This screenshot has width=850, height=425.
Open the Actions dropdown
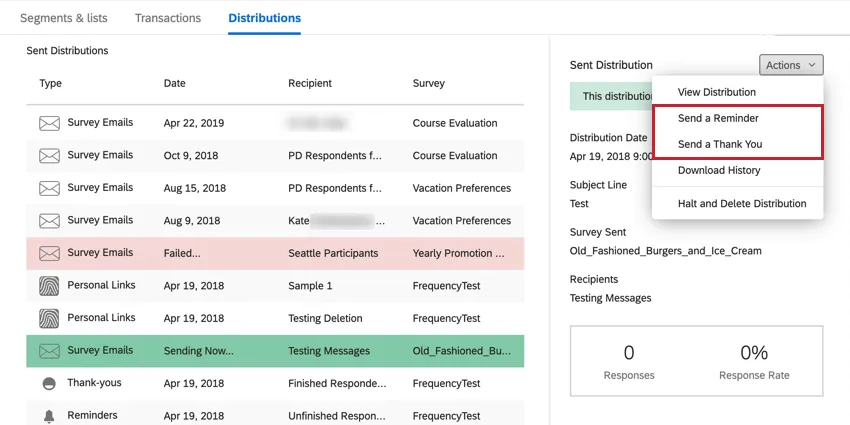click(790, 65)
